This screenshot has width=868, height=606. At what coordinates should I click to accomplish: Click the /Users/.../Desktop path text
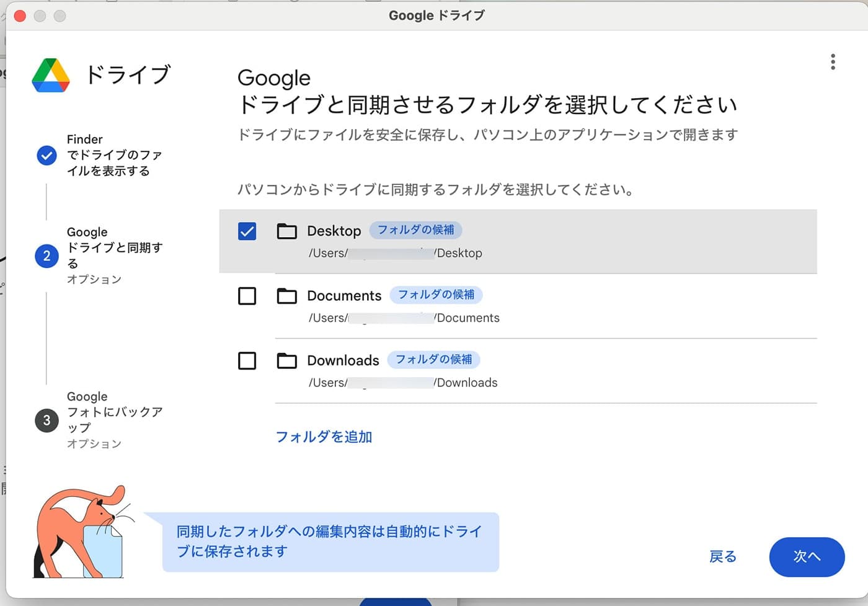tap(396, 253)
